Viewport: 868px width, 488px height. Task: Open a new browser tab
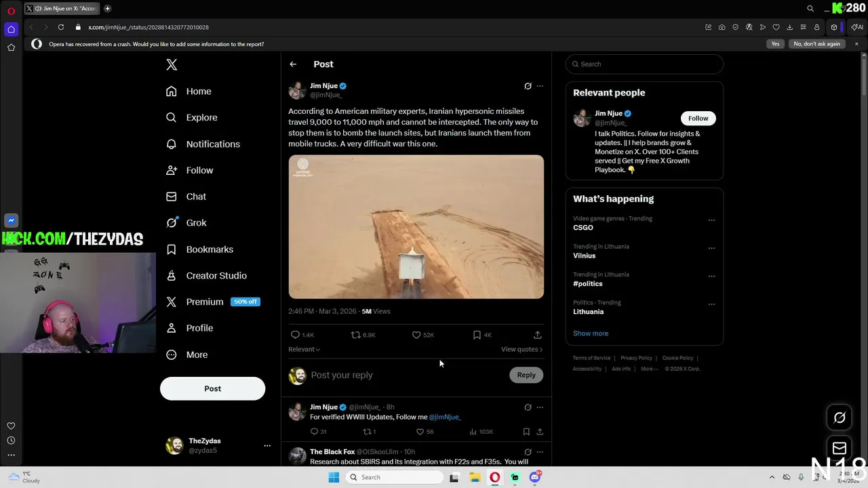click(108, 9)
